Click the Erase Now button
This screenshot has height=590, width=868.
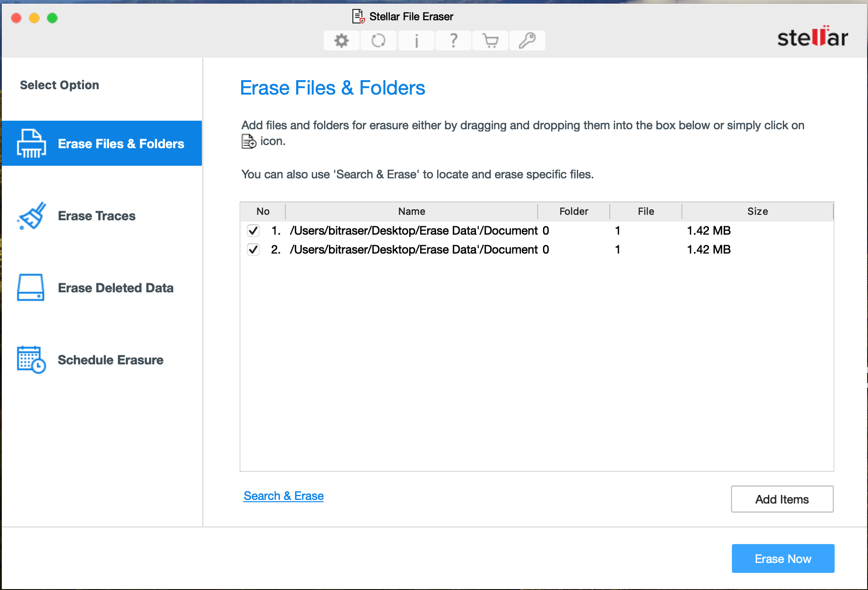[x=783, y=558]
